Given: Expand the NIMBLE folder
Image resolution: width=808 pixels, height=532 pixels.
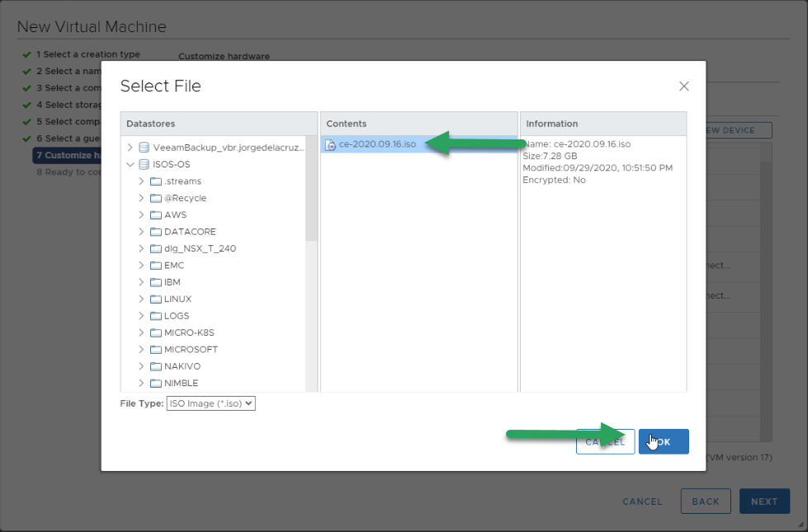Looking at the screenshot, I should pos(141,384).
